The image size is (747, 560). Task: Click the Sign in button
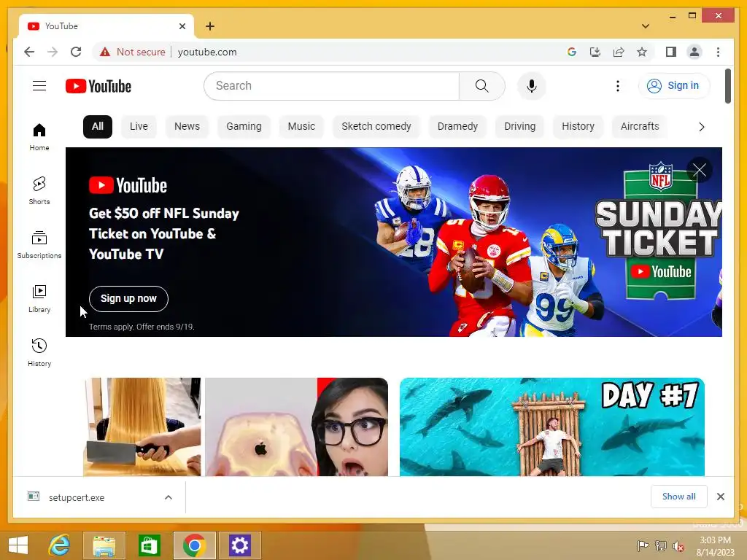coord(674,86)
